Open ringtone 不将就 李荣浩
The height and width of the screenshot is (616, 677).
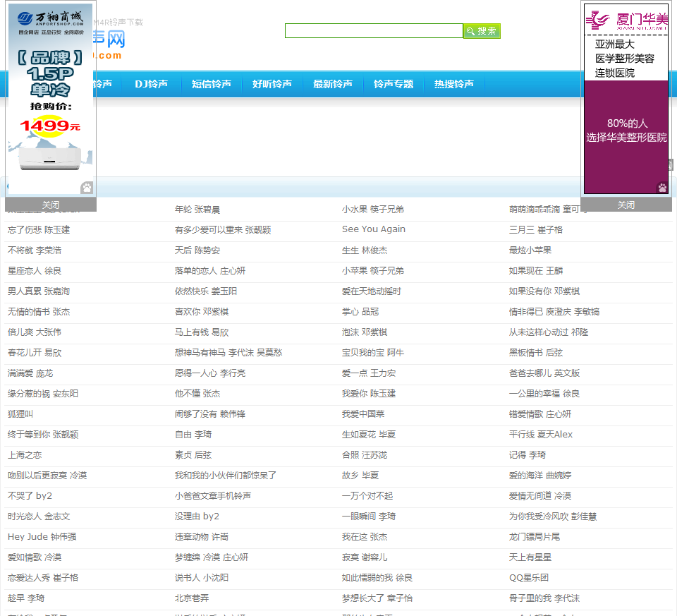(x=35, y=250)
